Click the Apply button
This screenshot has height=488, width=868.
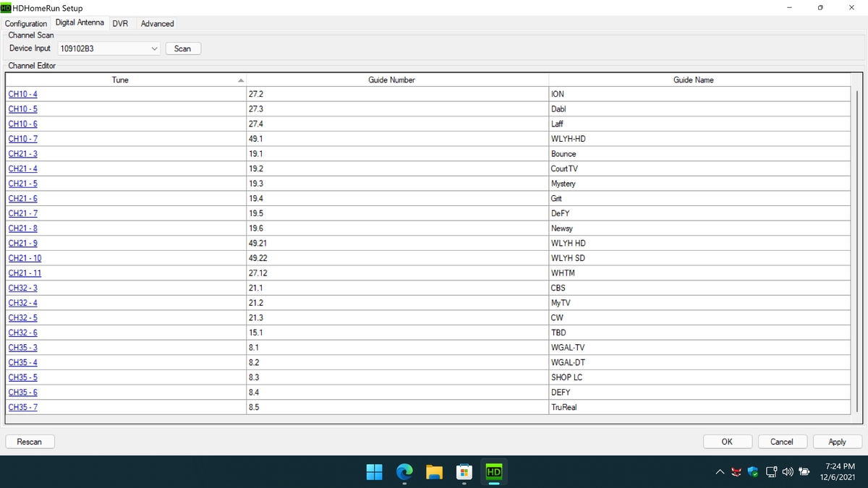coord(837,442)
